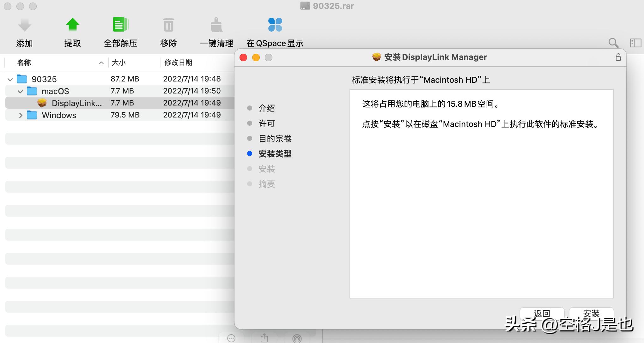Click the One-click Clean (一键清理) brush icon
Image resolution: width=644 pixels, height=343 pixels.
216,25
